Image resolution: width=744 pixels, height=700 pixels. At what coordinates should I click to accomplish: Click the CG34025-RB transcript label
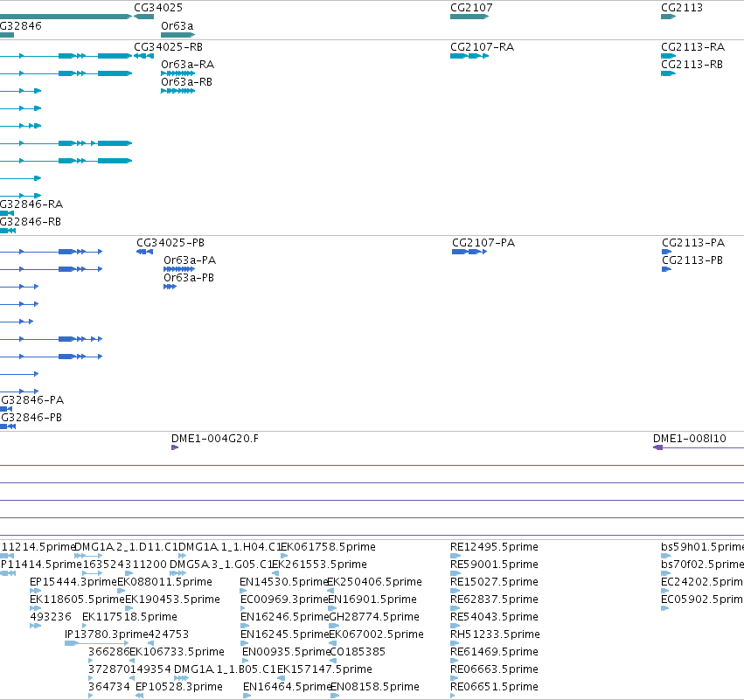click(x=168, y=47)
